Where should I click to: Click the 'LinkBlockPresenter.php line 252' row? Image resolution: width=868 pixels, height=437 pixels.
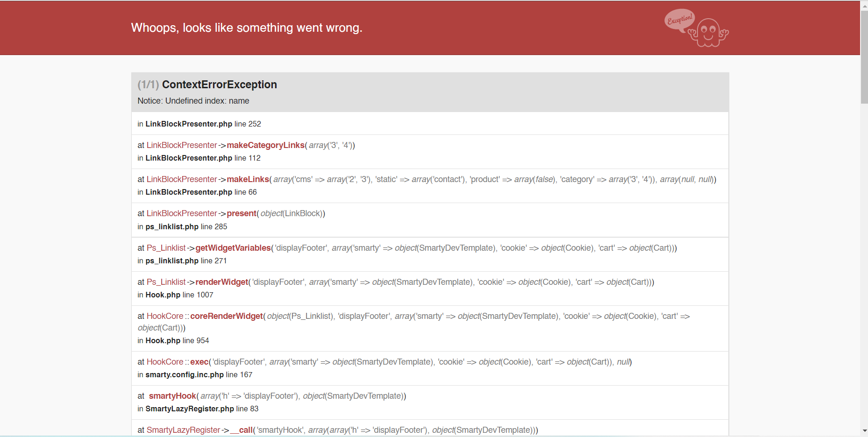(x=430, y=124)
